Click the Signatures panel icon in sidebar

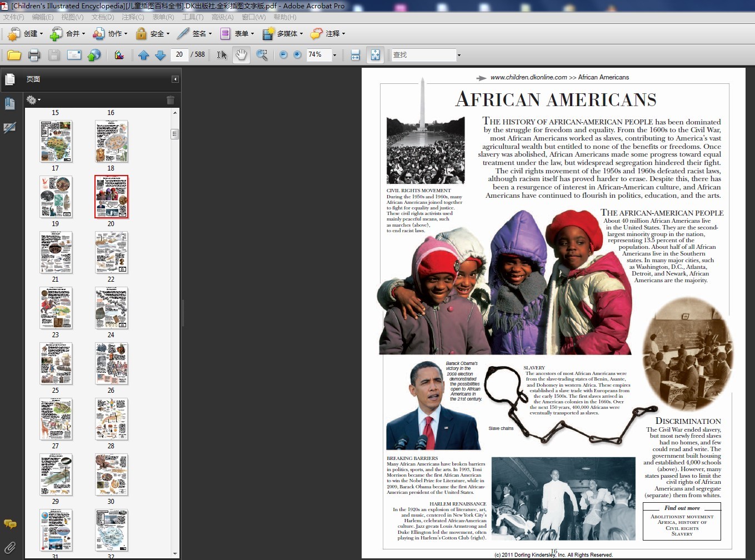pyautogui.click(x=9, y=128)
